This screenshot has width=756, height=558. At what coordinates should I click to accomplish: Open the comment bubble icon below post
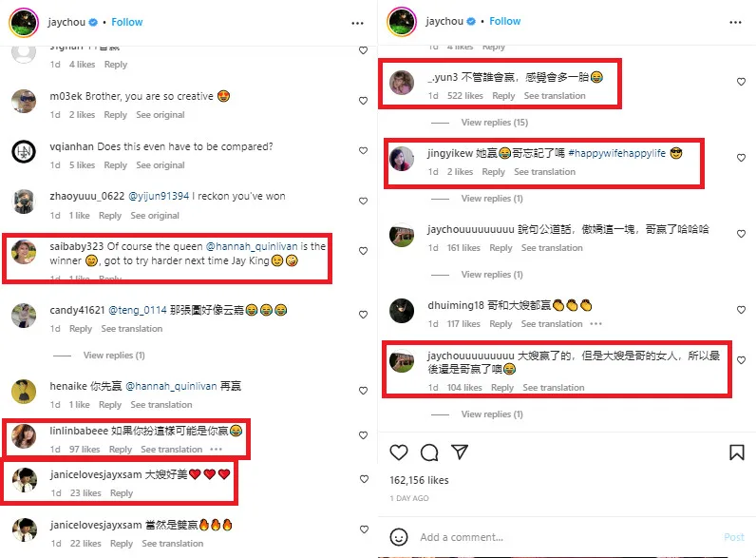[429, 452]
